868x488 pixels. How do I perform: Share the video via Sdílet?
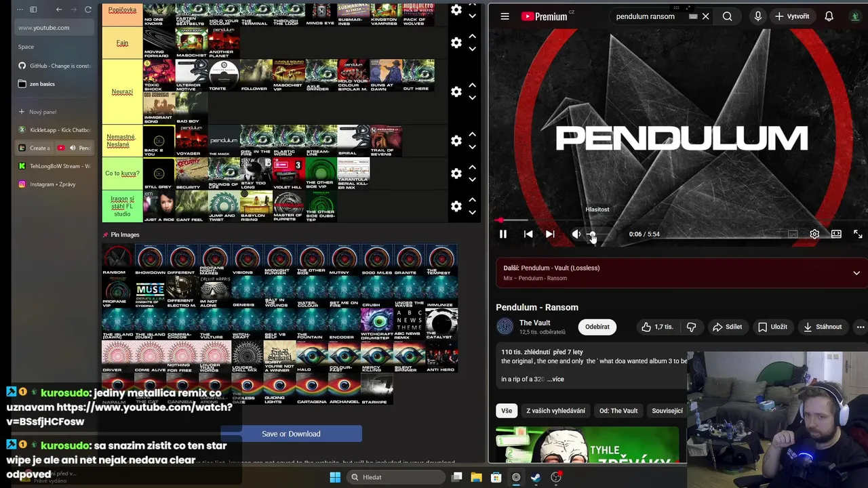point(727,327)
